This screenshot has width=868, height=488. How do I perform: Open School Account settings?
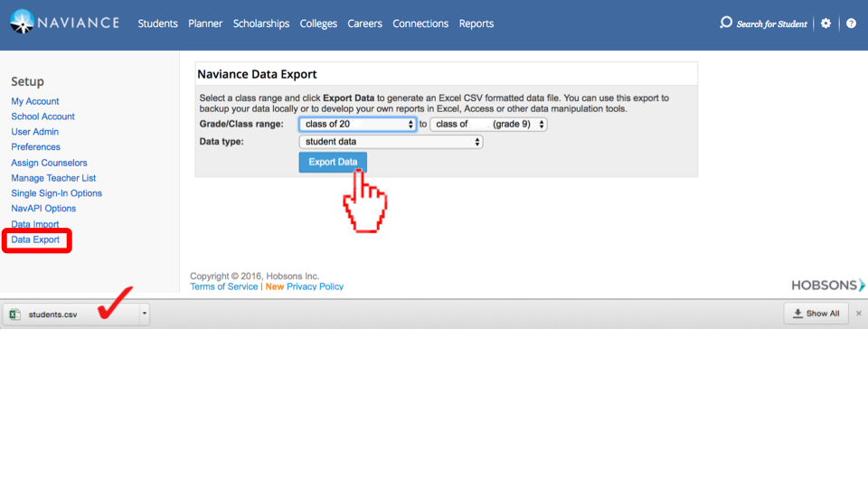click(x=42, y=117)
